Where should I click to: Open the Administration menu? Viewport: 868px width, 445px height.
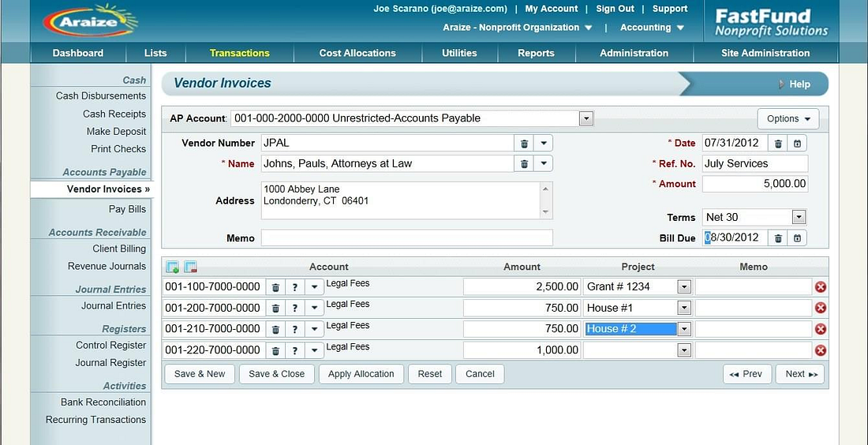pos(634,53)
